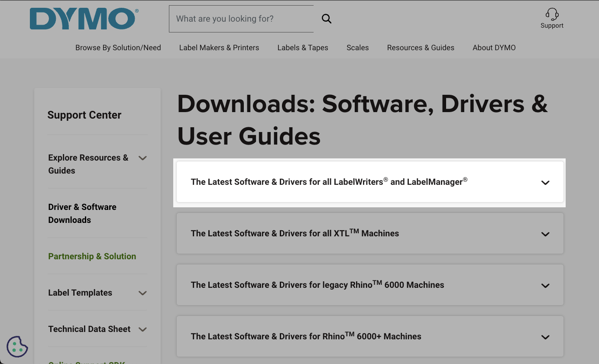Expand LabelWriters and LabelManager software section
The height and width of the screenshot is (364, 599).
545,183
